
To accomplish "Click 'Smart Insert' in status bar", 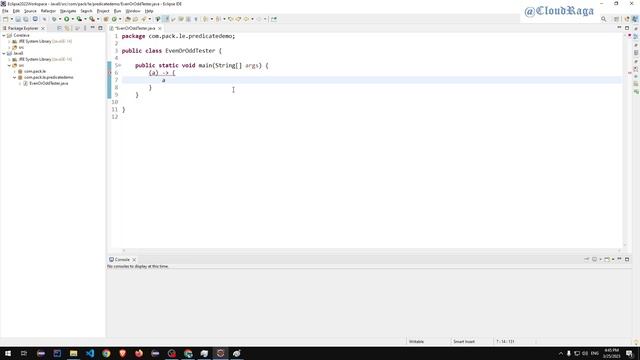I will coord(464,341).
